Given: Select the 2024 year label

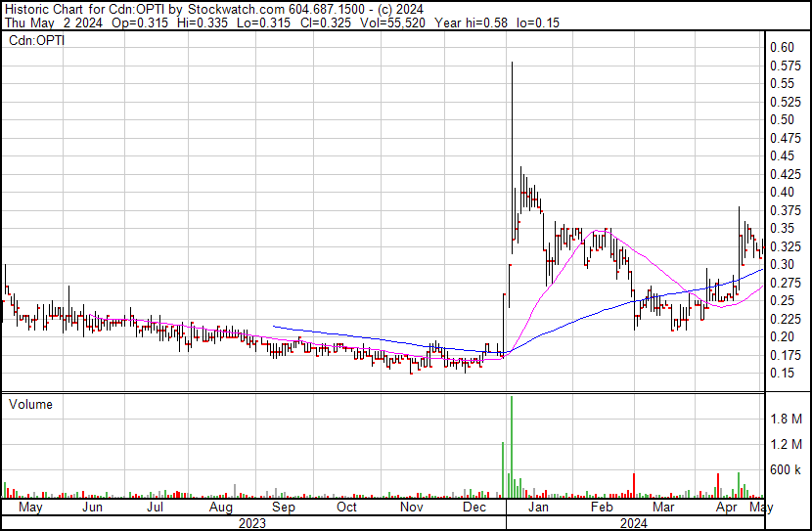Looking at the screenshot, I should pyautogui.click(x=631, y=523).
